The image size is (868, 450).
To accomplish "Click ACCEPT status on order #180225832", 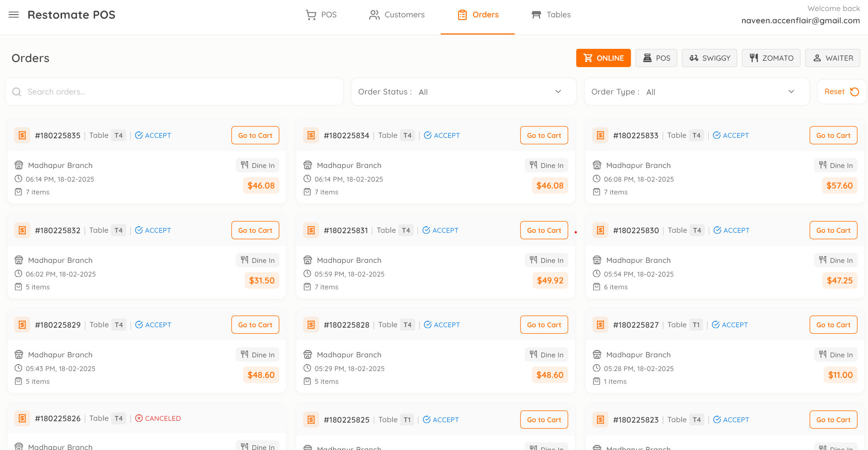I will pos(153,230).
